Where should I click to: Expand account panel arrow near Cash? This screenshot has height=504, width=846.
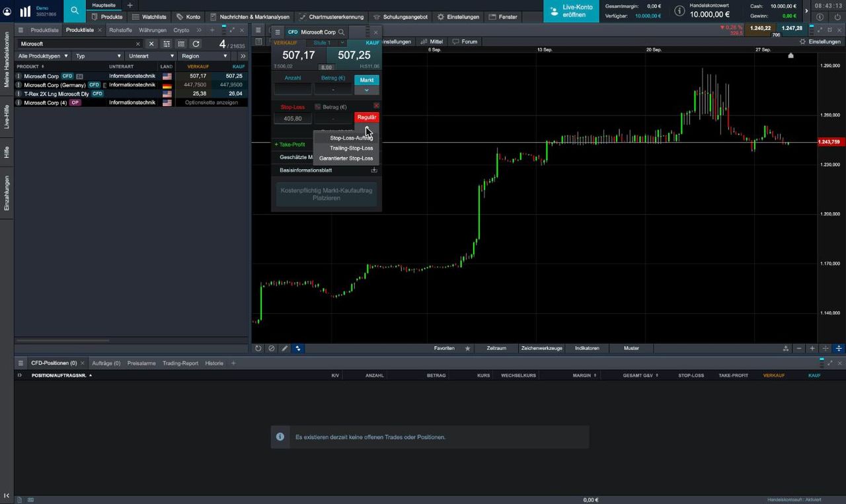tap(806, 11)
